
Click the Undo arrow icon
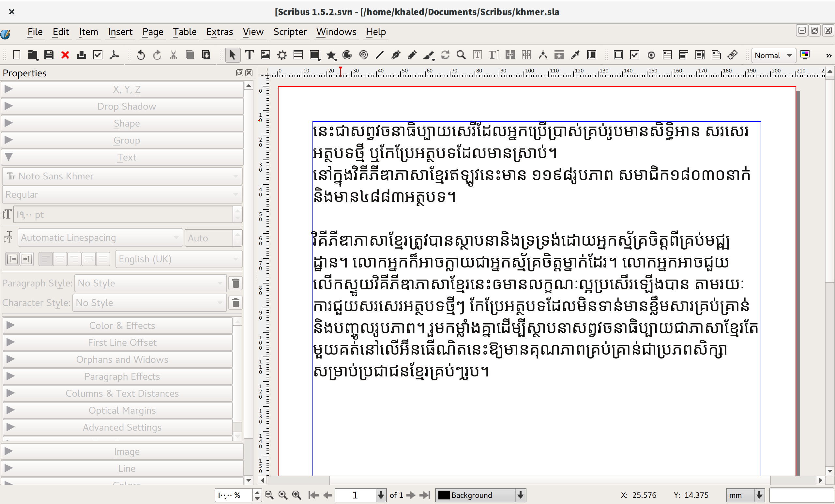[x=141, y=55]
